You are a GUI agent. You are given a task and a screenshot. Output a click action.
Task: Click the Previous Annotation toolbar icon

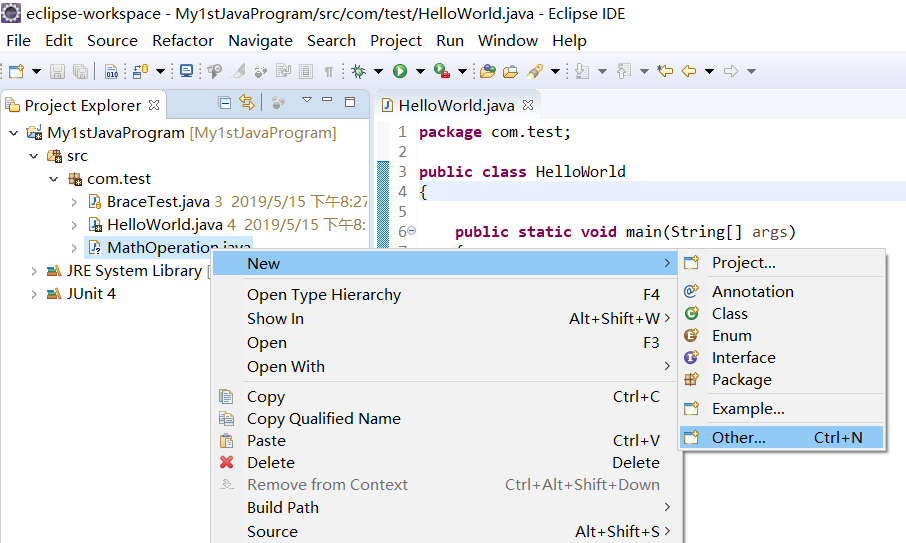pos(623,71)
